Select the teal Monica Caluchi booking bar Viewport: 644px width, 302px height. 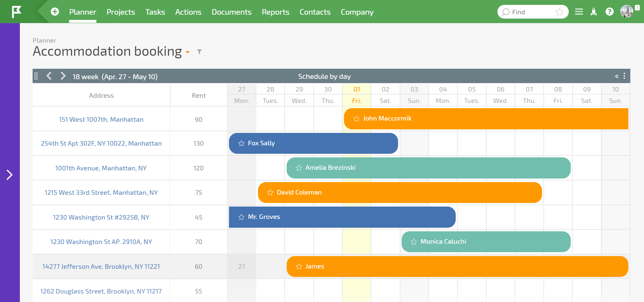click(486, 242)
